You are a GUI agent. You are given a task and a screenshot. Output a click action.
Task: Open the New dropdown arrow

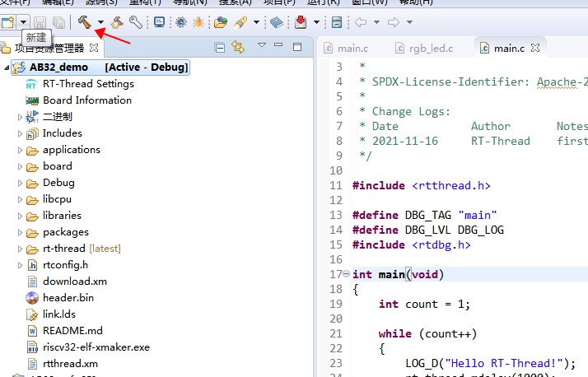(x=23, y=22)
